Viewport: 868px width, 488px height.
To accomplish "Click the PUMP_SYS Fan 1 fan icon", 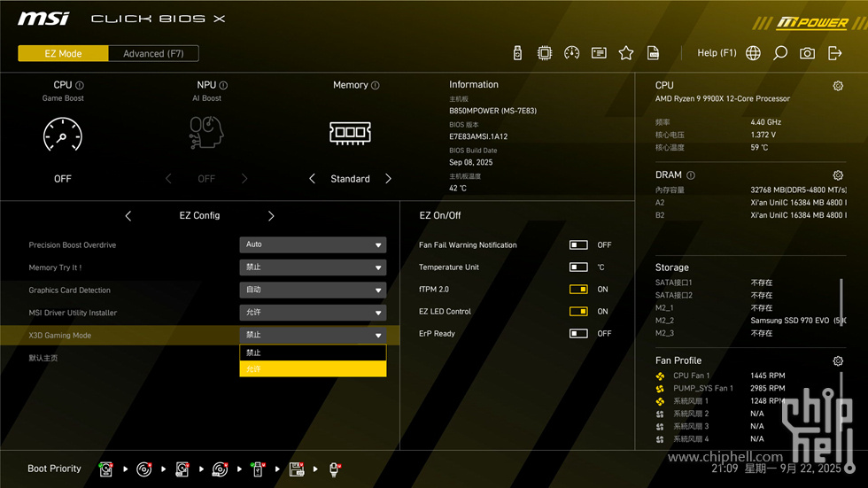I will (x=660, y=389).
